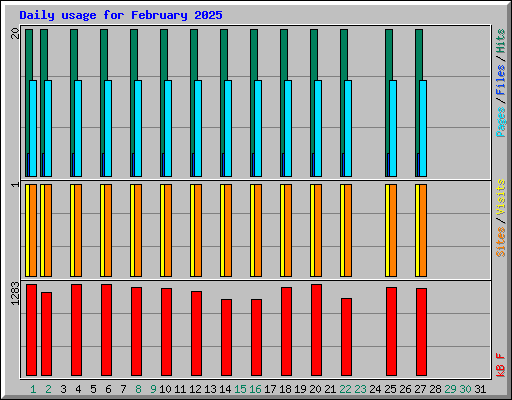
Task: Select day label 15 on the axis
Action: click(x=240, y=389)
